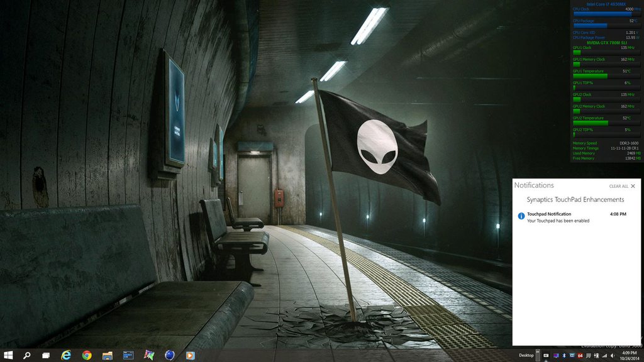Open the orange play media app on taskbar
This screenshot has width=644, height=362.
(x=190, y=356)
